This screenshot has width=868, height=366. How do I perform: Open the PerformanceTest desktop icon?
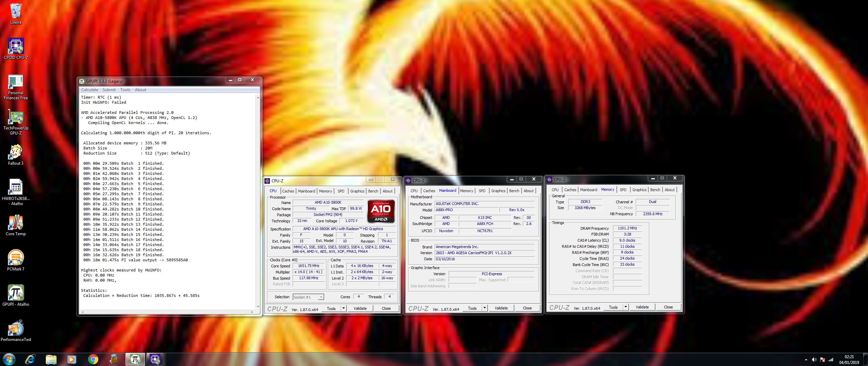[16, 331]
